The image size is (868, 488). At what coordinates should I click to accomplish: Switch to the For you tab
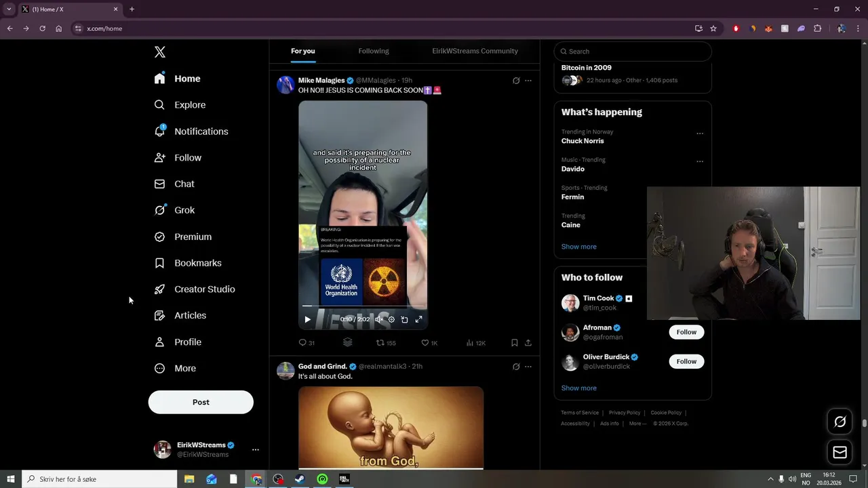(303, 51)
